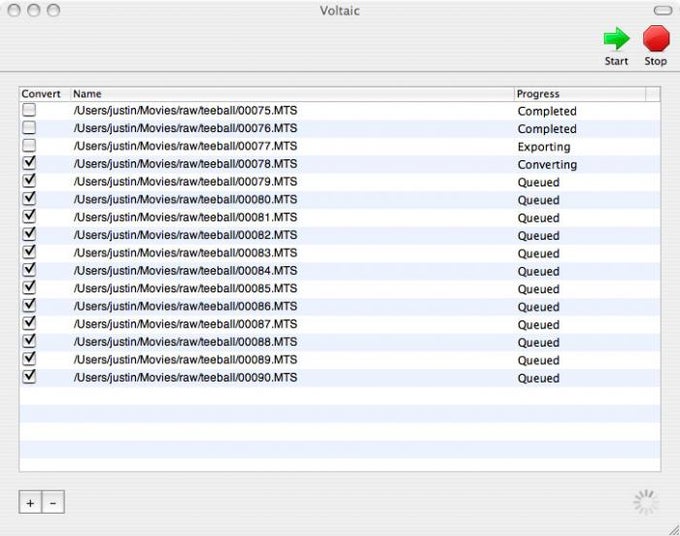Uncheck the Convert box for 00079.MTS

pyautogui.click(x=29, y=181)
